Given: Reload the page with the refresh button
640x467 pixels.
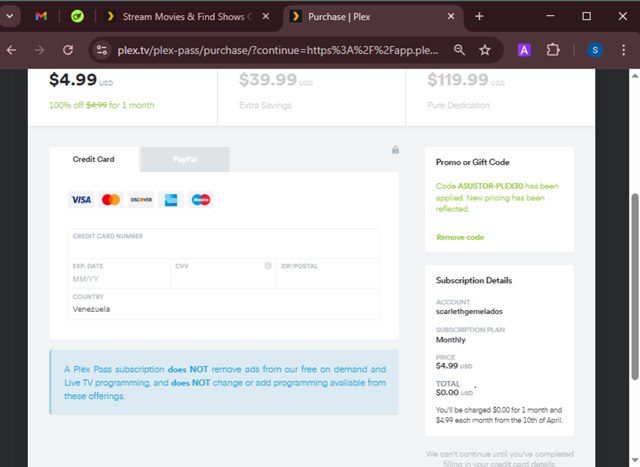Looking at the screenshot, I should [x=68, y=50].
